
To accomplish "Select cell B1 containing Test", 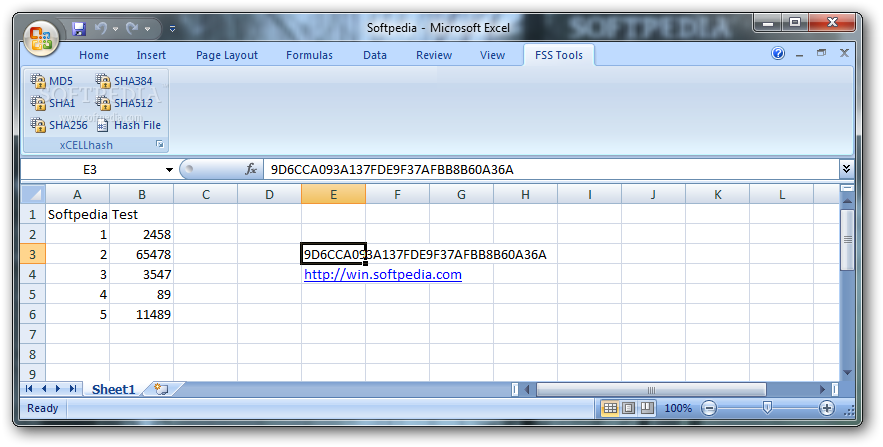I will click(141, 214).
